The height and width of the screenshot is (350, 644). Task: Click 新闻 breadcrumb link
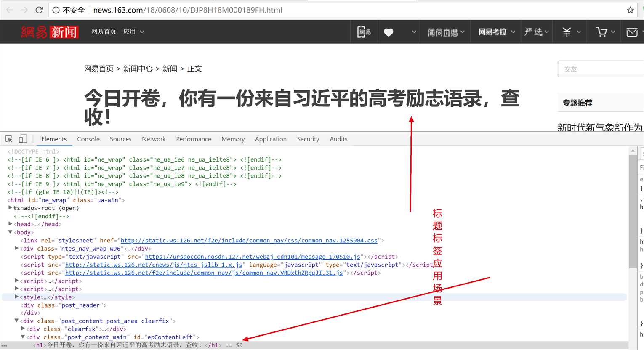coord(170,69)
